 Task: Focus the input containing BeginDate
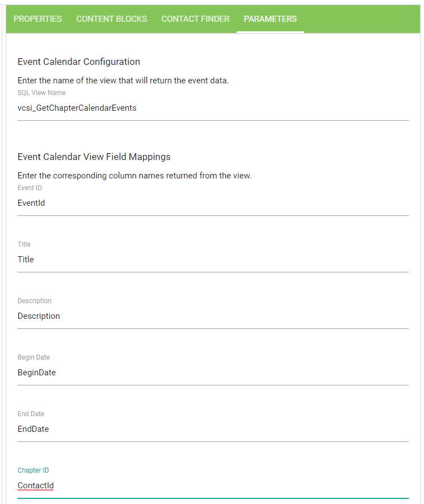213,373
